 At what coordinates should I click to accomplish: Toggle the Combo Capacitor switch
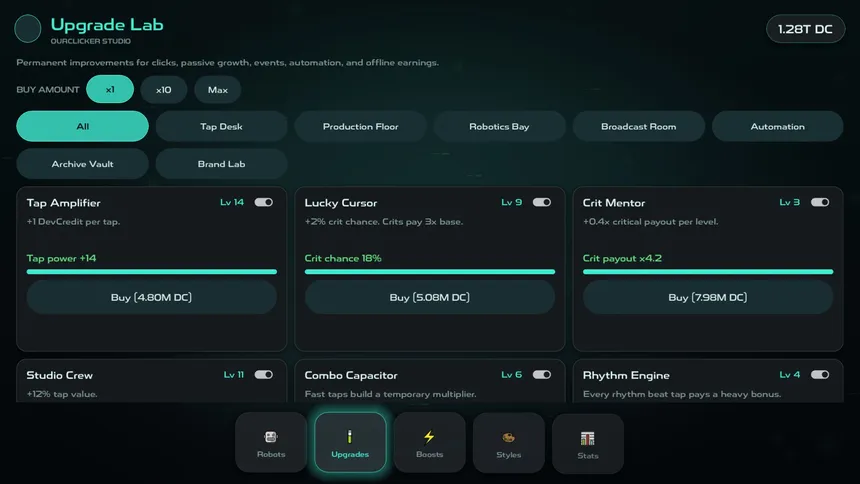(541, 375)
